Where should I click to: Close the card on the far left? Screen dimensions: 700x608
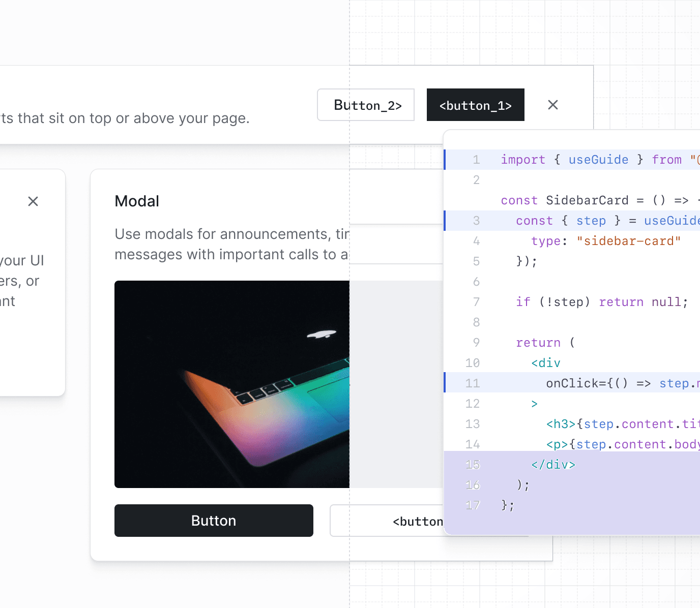[33, 201]
